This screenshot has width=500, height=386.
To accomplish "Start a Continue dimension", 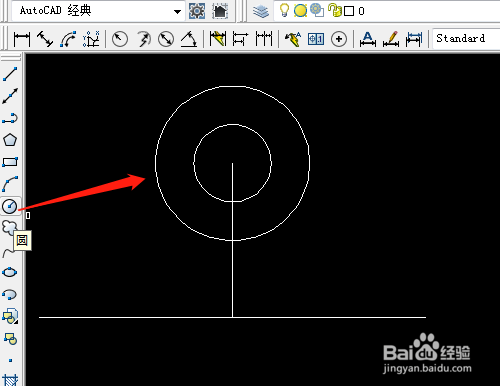I will [264, 39].
